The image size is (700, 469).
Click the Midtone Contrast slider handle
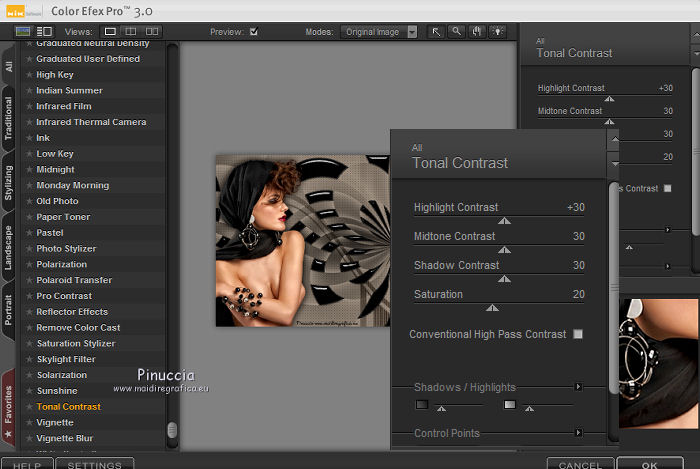click(x=504, y=250)
